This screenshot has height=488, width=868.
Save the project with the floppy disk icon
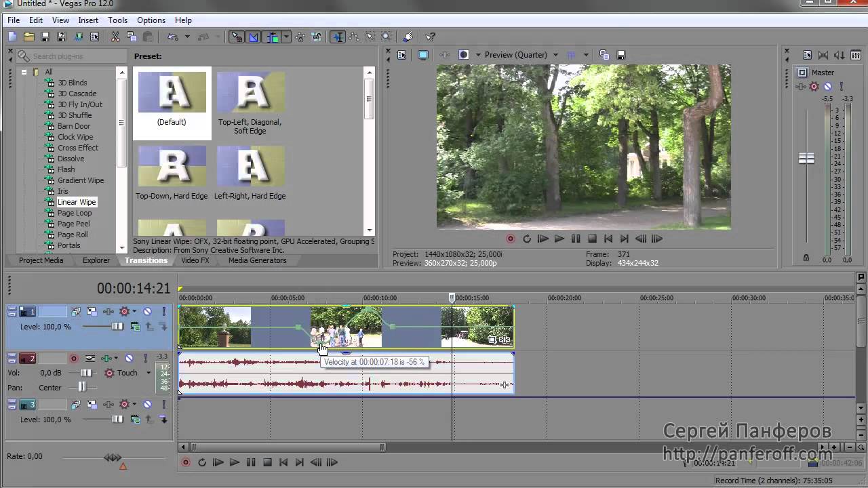click(45, 37)
